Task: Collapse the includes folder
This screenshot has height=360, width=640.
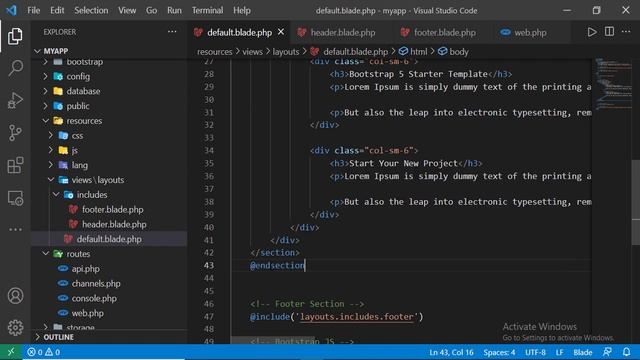Action: pyautogui.click(x=92, y=195)
